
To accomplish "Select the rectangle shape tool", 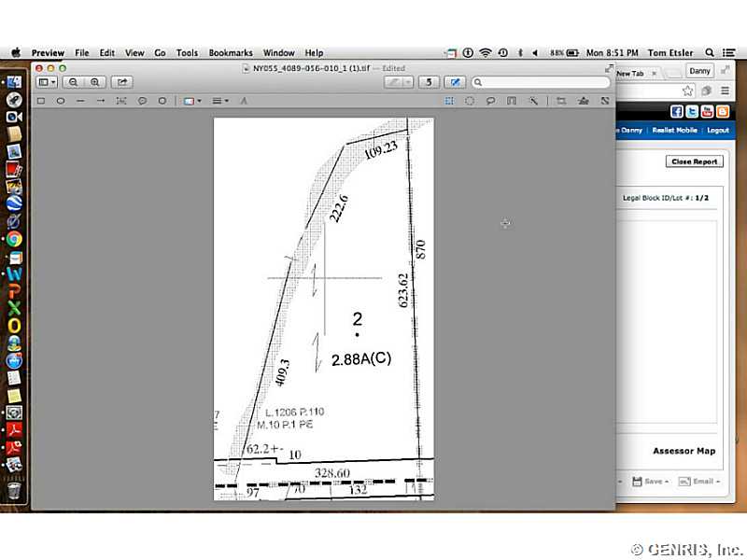I will [x=41, y=101].
